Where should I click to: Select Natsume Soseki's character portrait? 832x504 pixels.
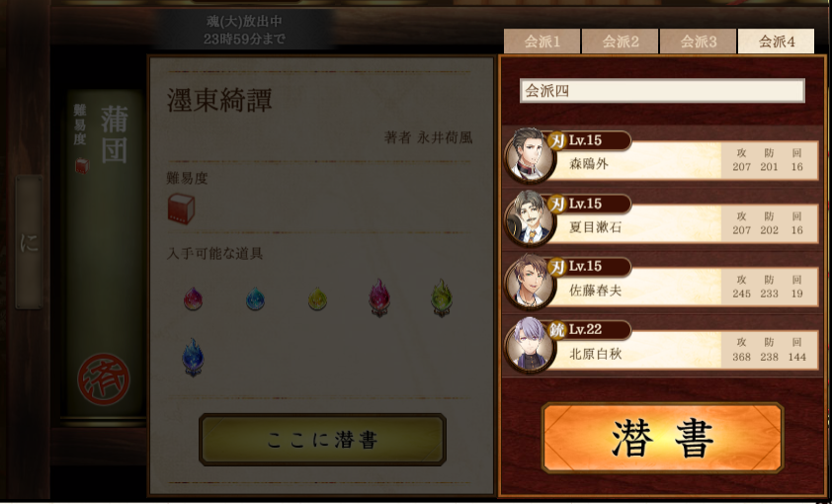(x=529, y=218)
